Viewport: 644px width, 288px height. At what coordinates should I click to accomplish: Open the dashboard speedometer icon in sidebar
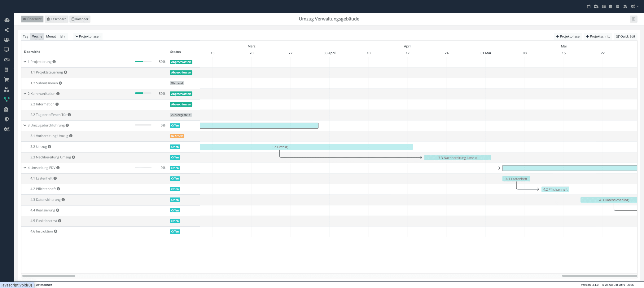[7, 20]
